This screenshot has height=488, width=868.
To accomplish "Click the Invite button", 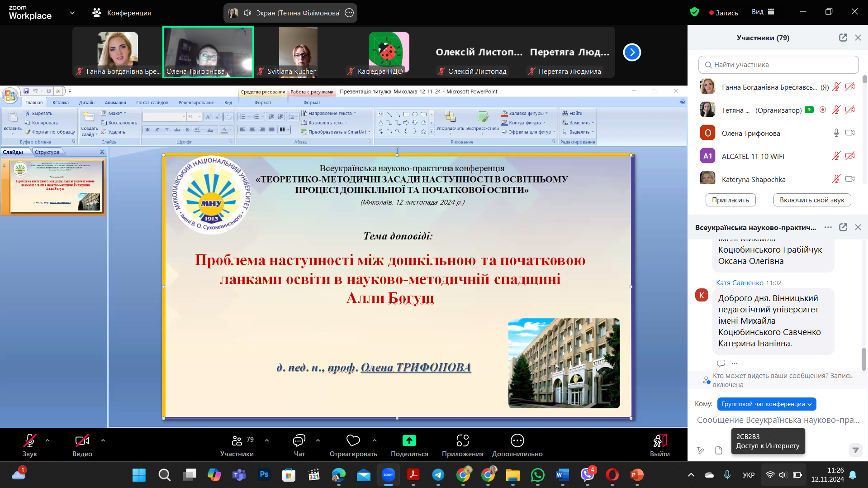I will coord(730,200).
